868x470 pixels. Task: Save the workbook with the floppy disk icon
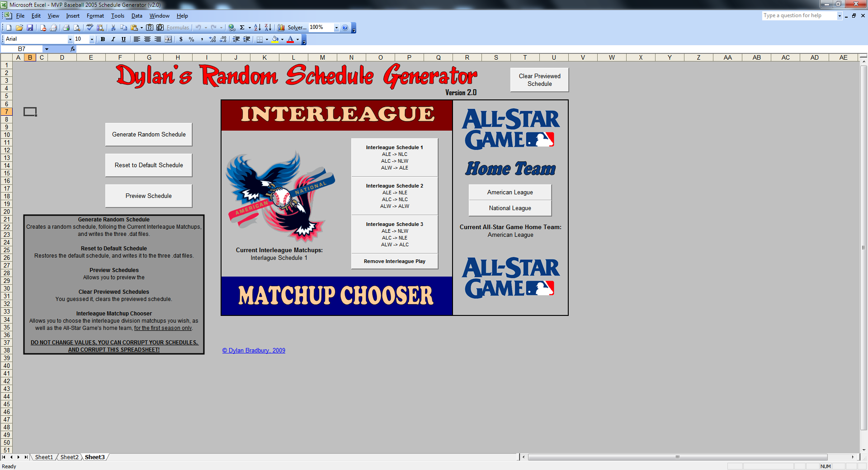point(30,28)
